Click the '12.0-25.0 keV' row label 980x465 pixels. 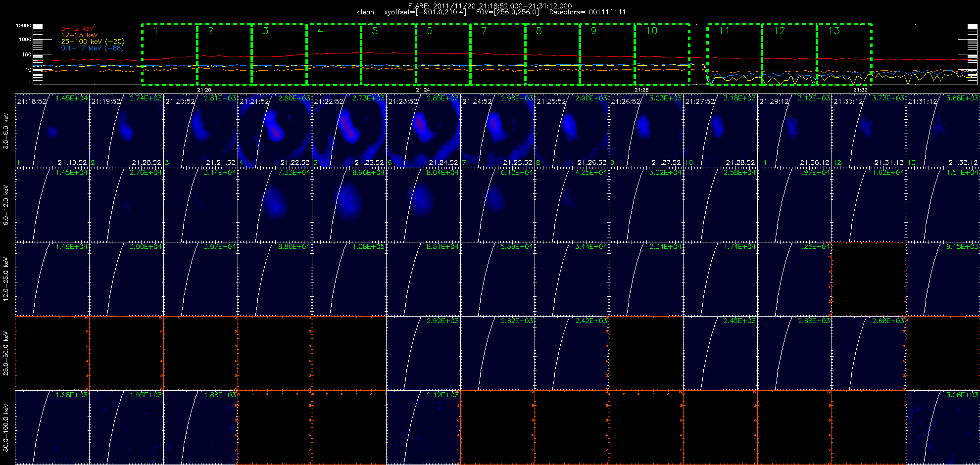coord(6,279)
